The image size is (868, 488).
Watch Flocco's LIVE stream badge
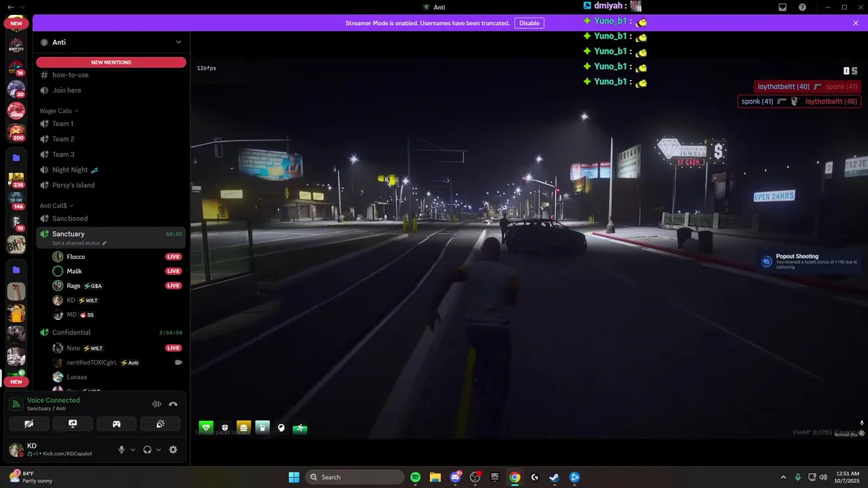(x=174, y=257)
